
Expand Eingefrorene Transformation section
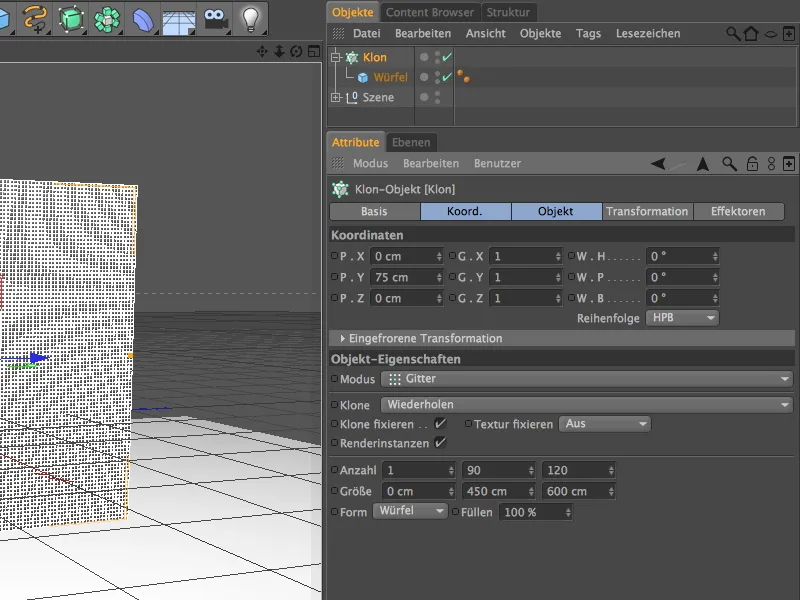420,338
